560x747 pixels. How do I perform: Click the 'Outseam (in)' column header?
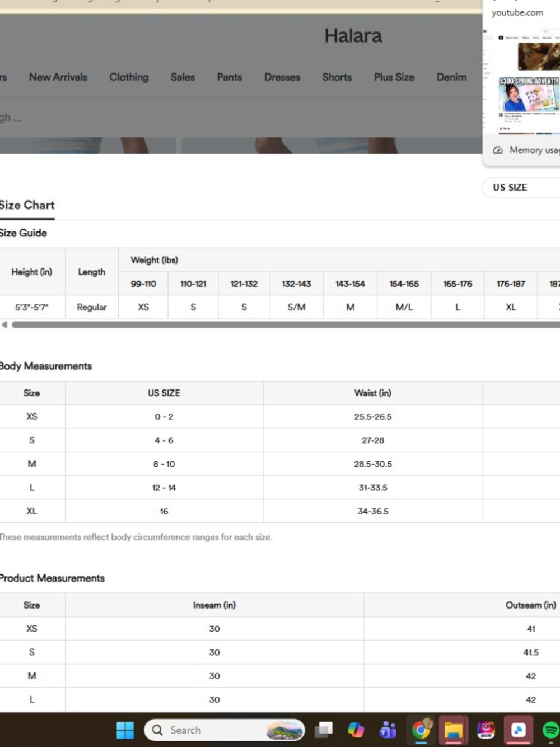[531, 605]
